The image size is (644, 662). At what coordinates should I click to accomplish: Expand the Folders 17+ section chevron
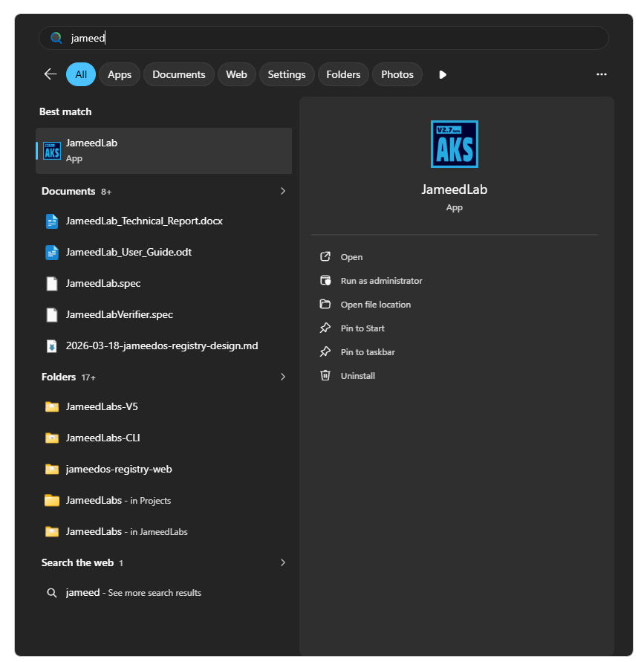click(283, 377)
